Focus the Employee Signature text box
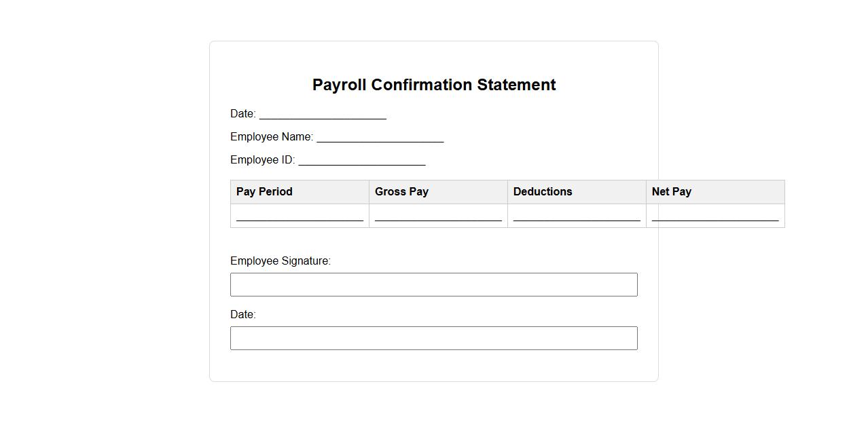868x441 pixels. [x=434, y=285]
